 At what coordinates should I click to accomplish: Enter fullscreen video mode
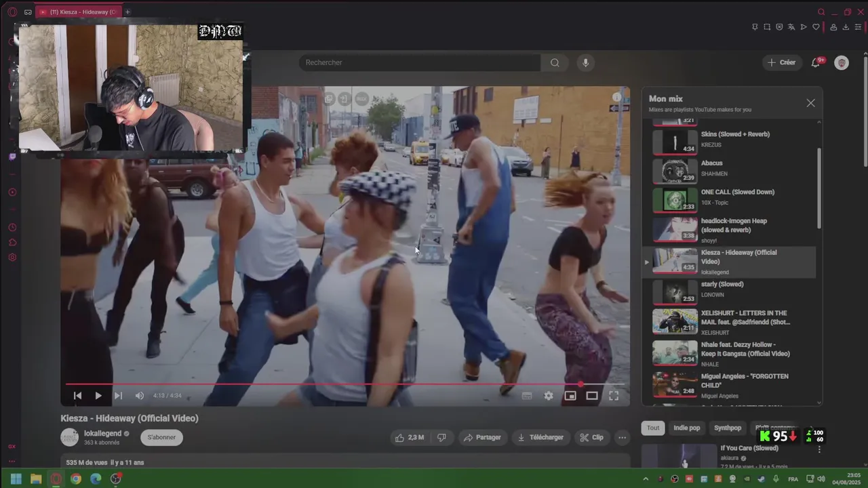pyautogui.click(x=614, y=396)
